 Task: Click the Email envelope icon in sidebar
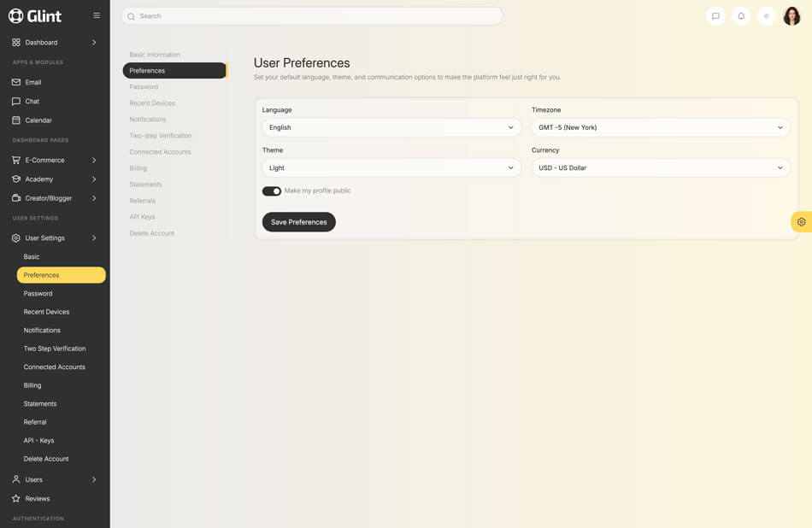point(16,82)
